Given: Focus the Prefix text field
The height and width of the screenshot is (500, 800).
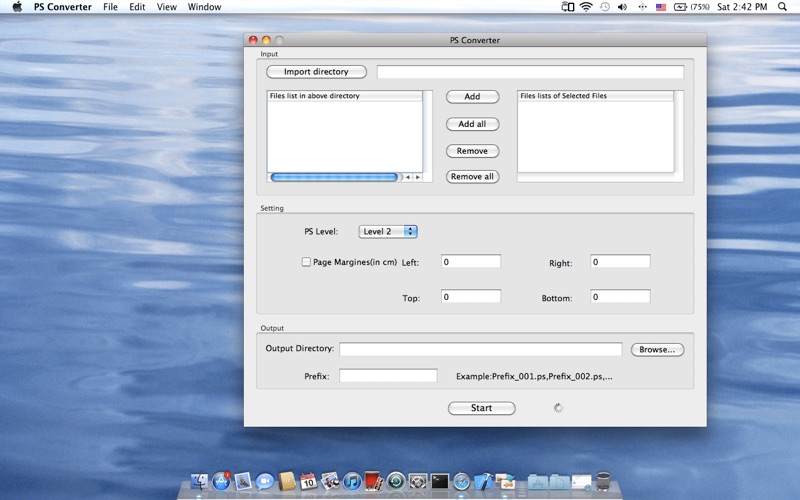Looking at the screenshot, I should pyautogui.click(x=388, y=376).
